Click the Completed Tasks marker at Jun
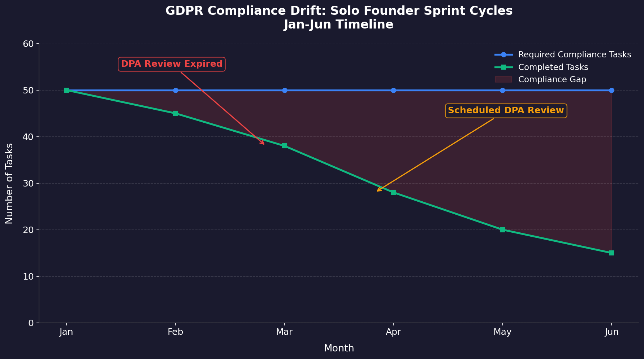 click(x=611, y=253)
